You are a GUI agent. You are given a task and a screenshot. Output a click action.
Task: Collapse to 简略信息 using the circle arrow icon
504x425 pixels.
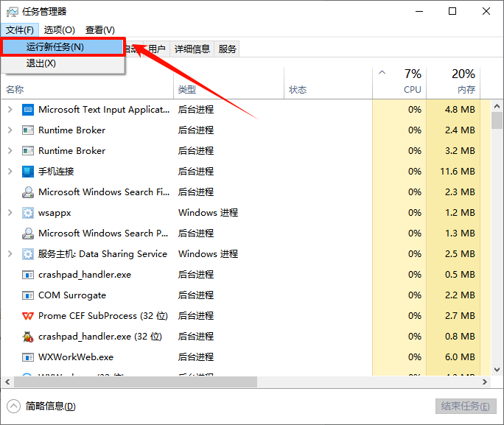(13, 407)
